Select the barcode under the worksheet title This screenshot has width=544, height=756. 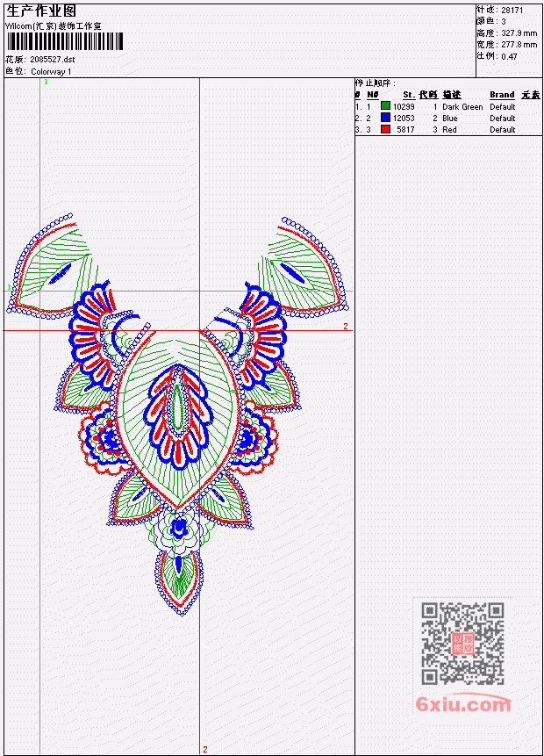[65, 41]
